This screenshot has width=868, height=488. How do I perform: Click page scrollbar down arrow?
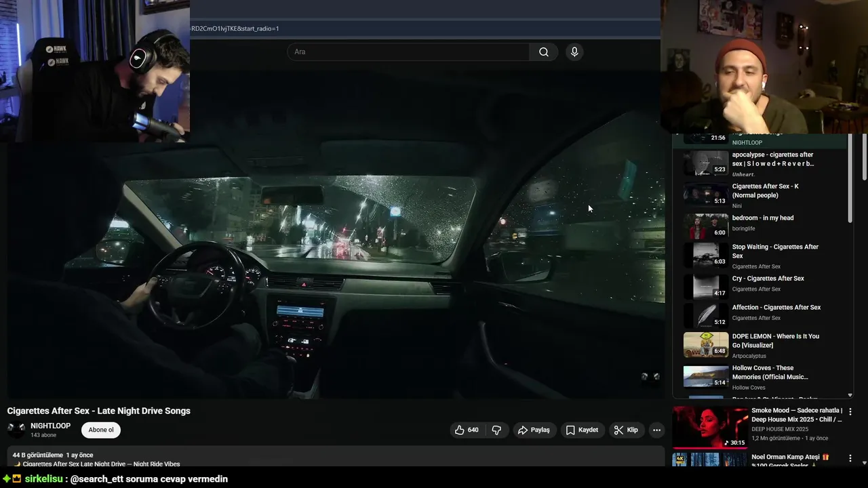(x=864, y=463)
